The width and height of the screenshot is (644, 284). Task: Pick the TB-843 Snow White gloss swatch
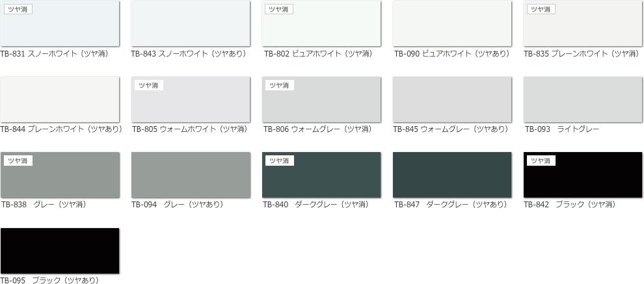pyautogui.click(x=190, y=23)
